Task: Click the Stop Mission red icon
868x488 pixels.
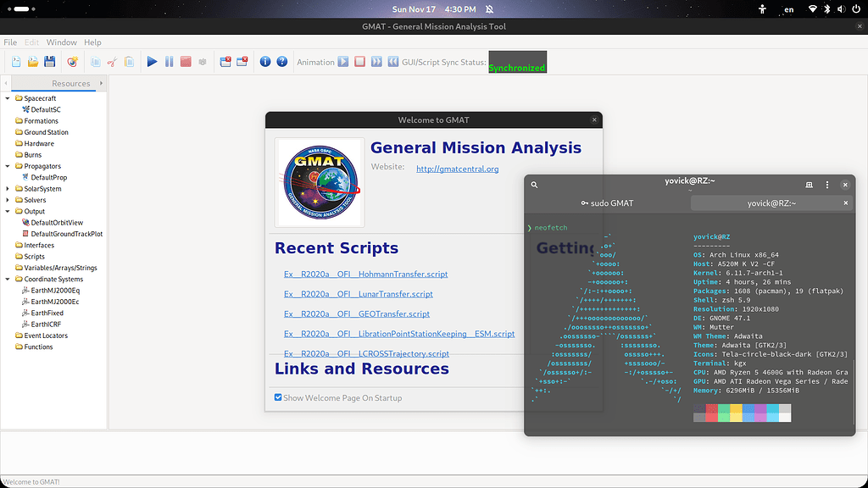Action: pyautogui.click(x=186, y=61)
